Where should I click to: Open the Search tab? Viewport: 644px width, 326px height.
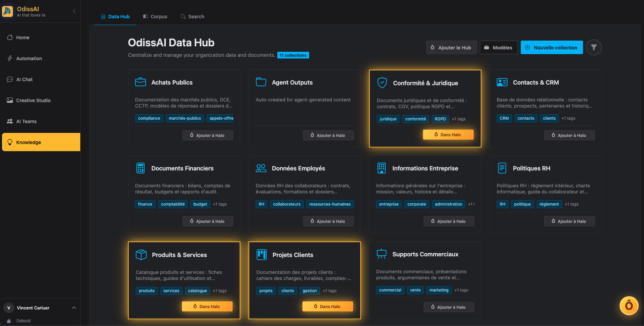192,17
